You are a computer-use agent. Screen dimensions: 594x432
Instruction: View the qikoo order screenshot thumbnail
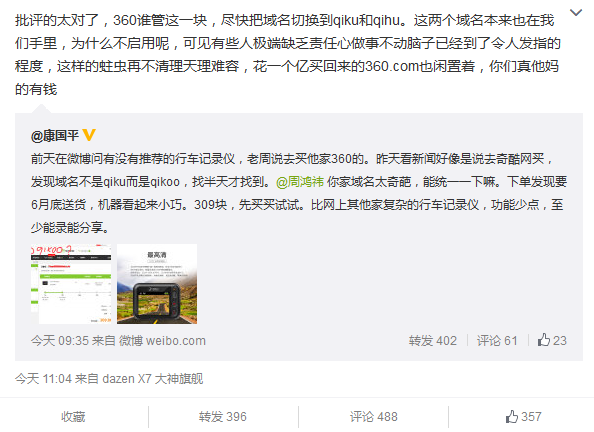71,284
